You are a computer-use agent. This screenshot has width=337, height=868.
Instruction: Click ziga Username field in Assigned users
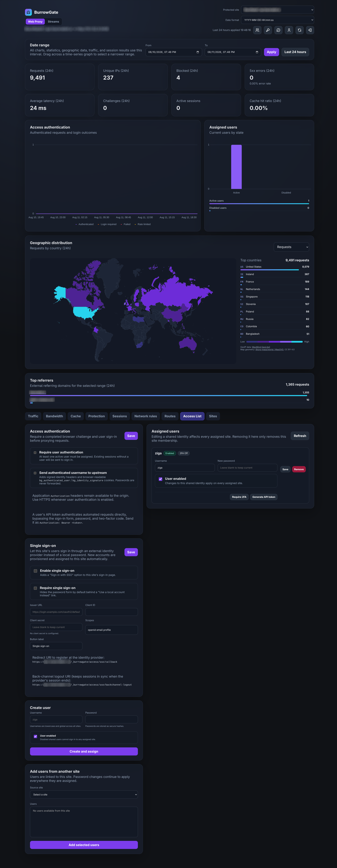coord(185,468)
